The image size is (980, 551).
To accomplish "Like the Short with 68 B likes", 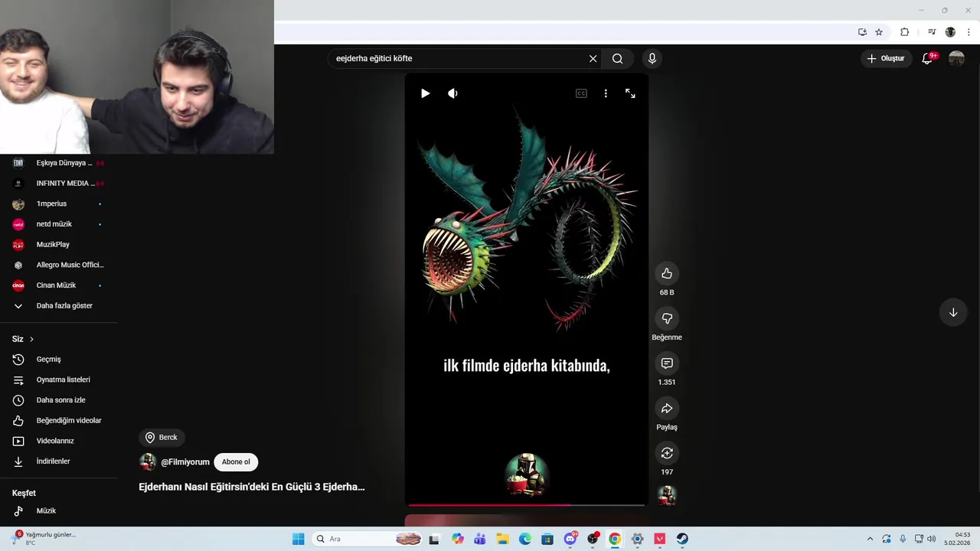I will click(667, 274).
